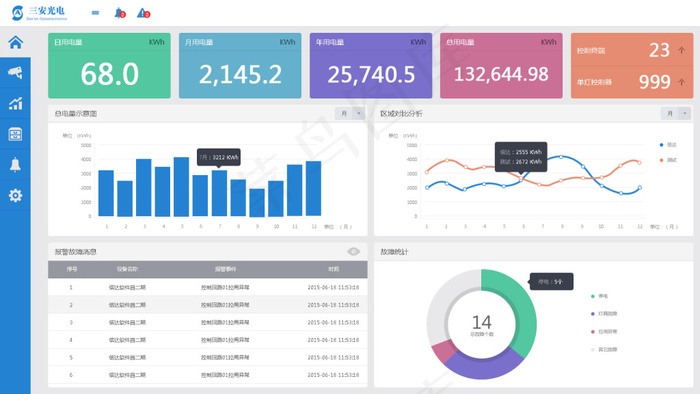Open warning triangle alerts in header
700x394 pixels.
(143, 13)
